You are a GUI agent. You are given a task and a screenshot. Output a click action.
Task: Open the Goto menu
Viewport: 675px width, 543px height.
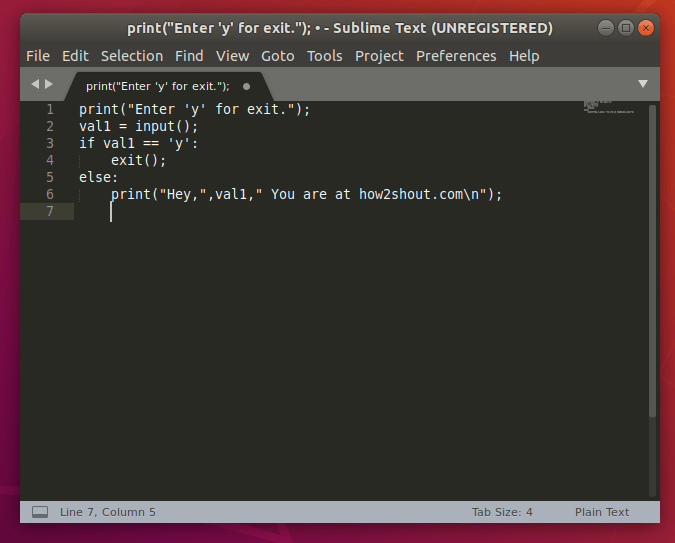coord(278,56)
